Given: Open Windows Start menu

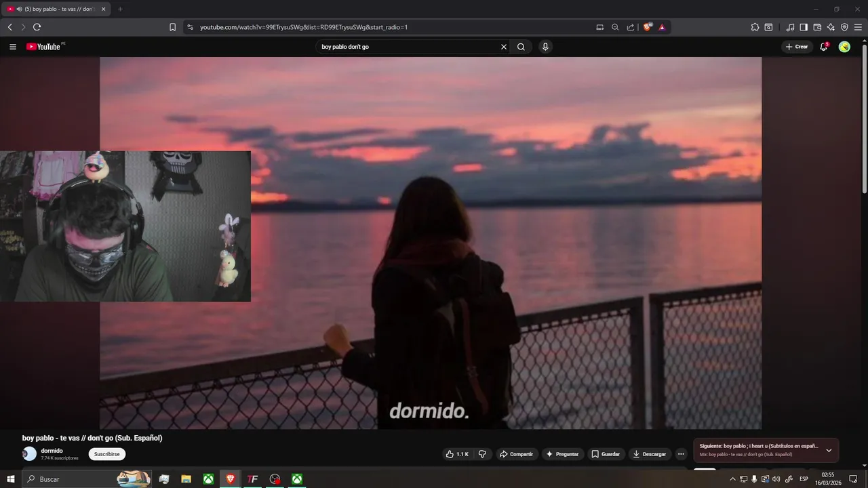Looking at the screenshot, I should click(11, 479).
